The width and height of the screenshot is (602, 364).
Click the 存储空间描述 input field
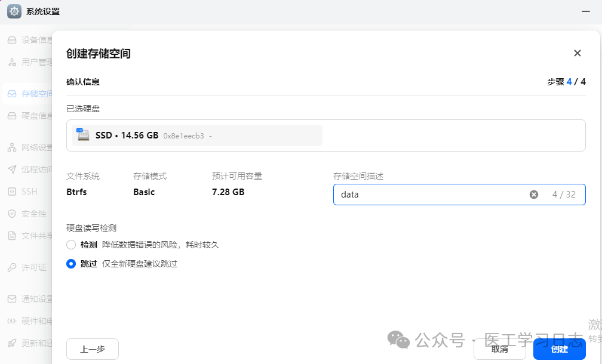point(430,194)
